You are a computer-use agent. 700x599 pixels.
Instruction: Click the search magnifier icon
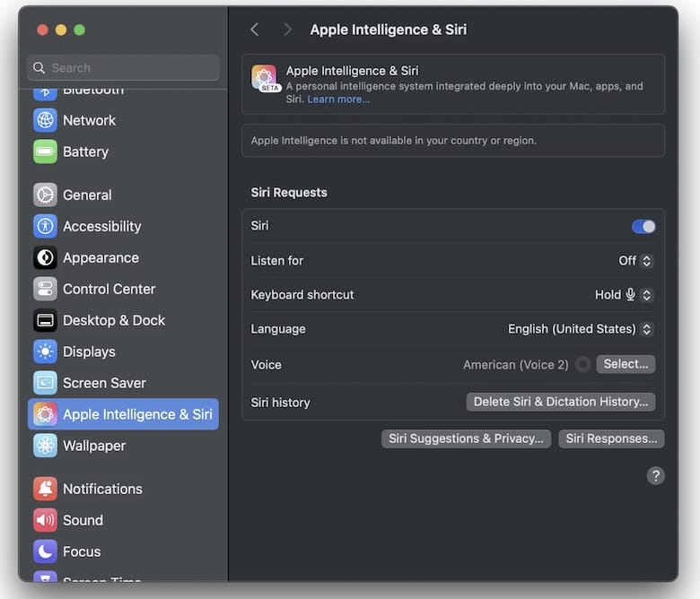(39, 68)
